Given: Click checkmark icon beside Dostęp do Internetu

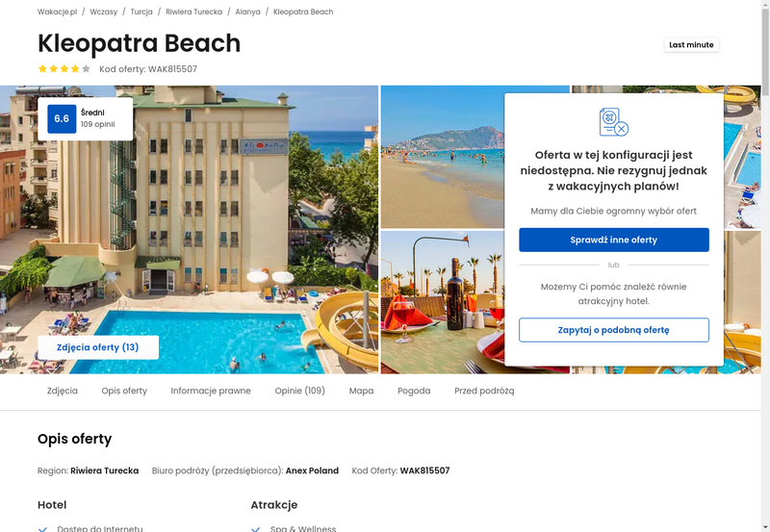Looking at the screenshot, I should (x=42, y=529).
